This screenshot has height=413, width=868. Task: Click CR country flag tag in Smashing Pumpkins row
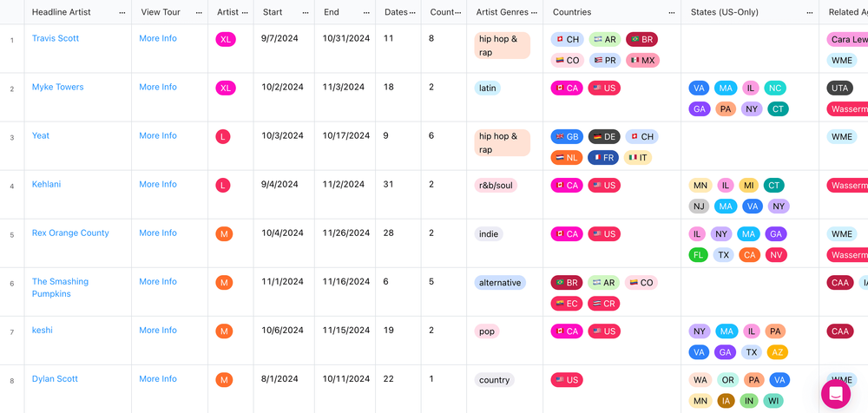(604, 304)
